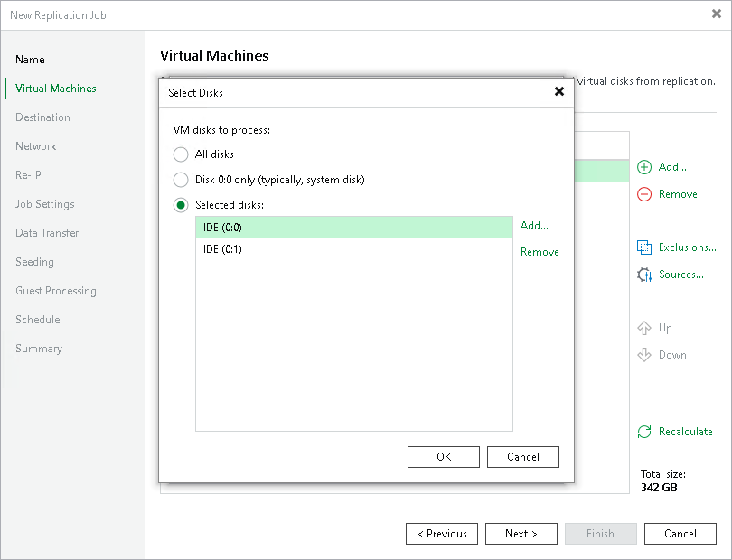Open the Data Transfer wizard step

tap(47, 233)
